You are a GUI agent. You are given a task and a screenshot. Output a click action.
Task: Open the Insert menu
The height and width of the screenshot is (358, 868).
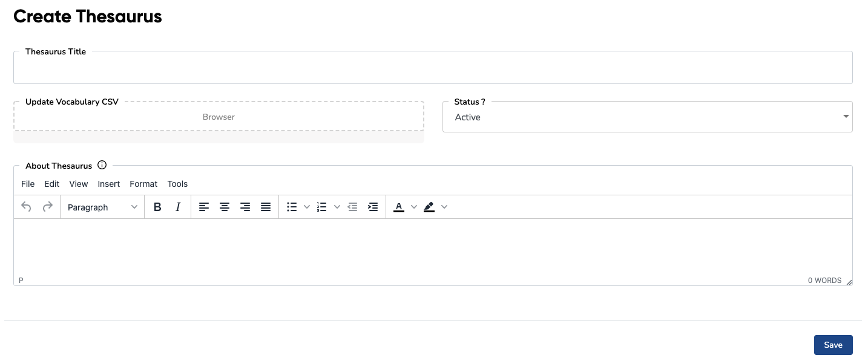point(109,184)
